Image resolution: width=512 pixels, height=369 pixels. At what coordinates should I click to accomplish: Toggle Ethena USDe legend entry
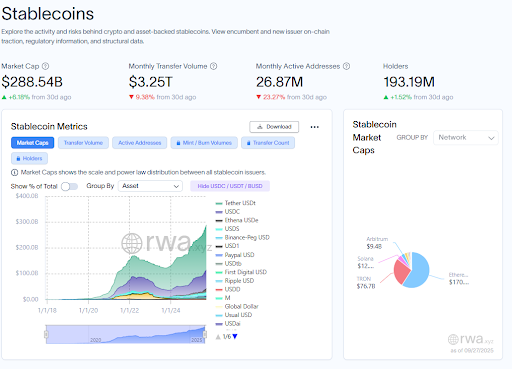pyautogui.click(x=237, y=220)
